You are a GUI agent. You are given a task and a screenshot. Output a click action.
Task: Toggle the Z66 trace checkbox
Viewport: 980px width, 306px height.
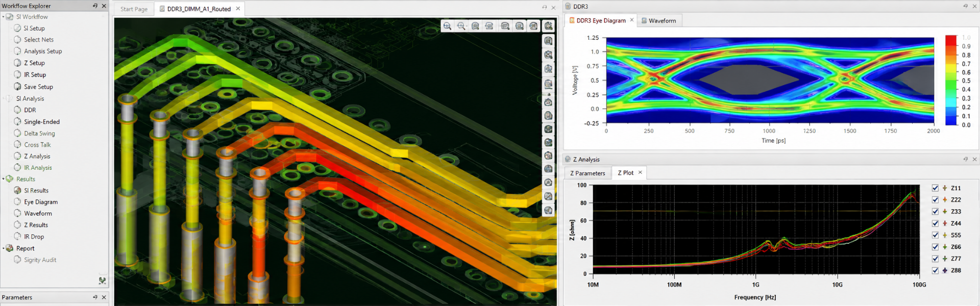[935, 247]
